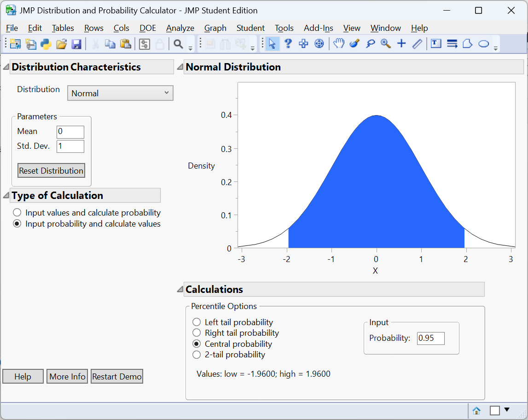Choose Left tail probability option
The height and width of the screenshot is (420, 528).
coord(197,322)
